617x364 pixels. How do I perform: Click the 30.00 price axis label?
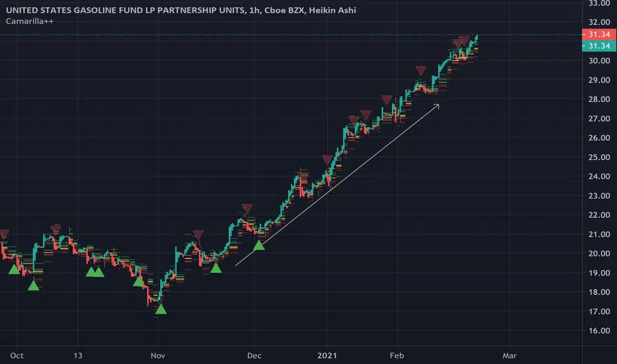tap(599, 61)
